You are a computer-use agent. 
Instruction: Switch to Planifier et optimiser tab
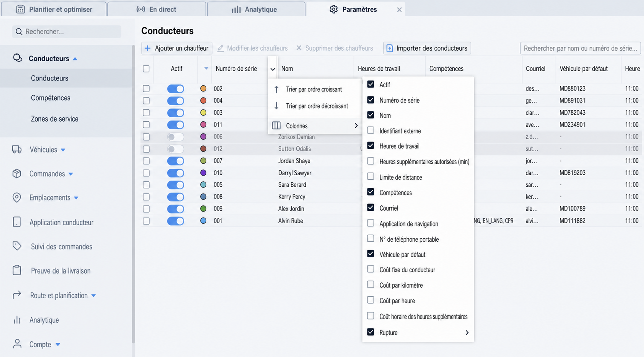(54, 9)
